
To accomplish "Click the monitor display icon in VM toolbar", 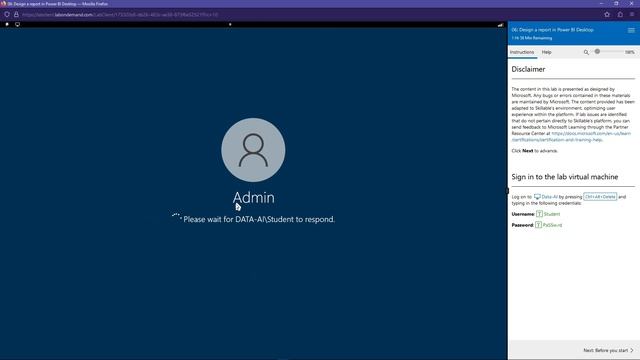I will 18,24.
